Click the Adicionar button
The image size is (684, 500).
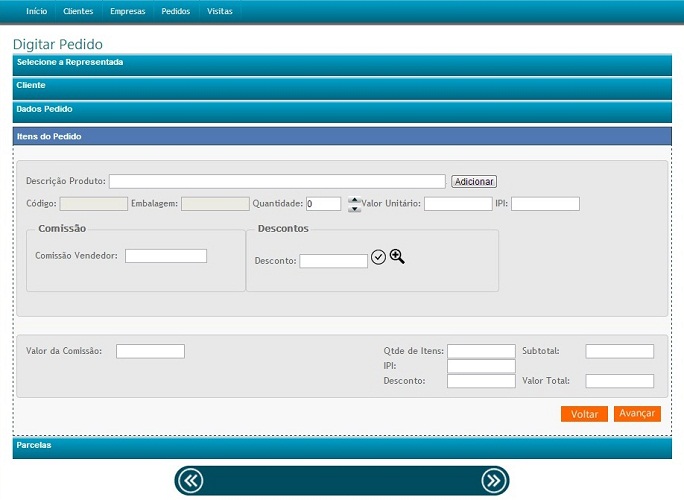click(474, 182)
